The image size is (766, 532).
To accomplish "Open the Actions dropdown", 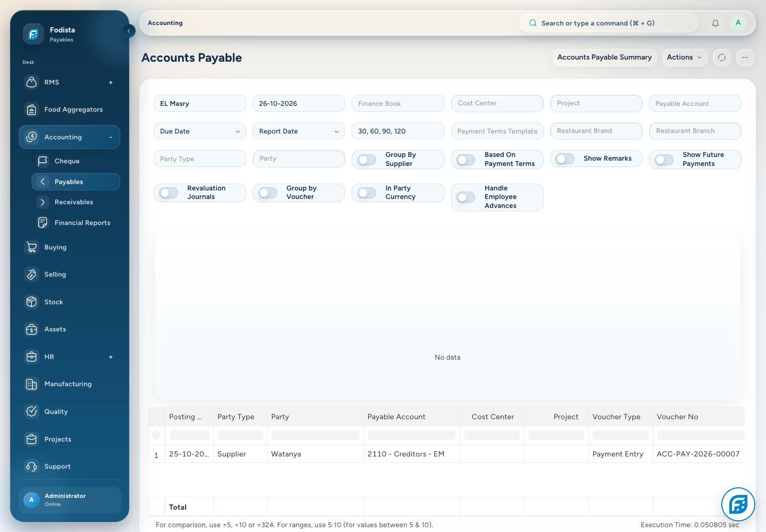I will 685,57.
